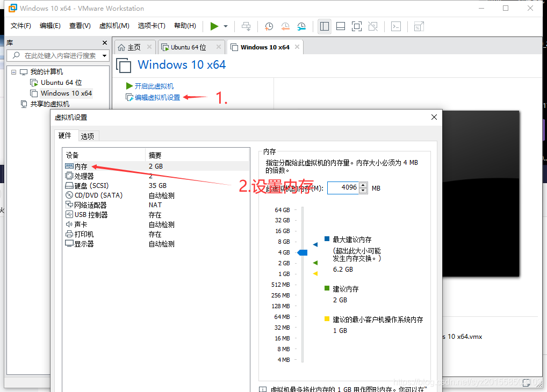The image size is (547, 392).
Task: Click the 摘要 column header
Action: pyautogui.click(x=197, y=155)
